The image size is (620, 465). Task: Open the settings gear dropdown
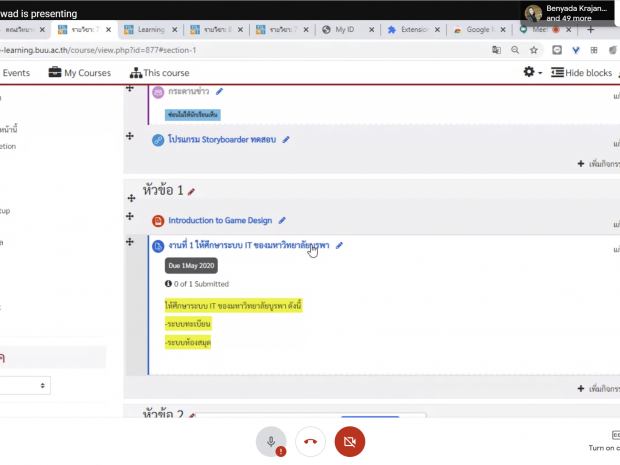(532, 73)
